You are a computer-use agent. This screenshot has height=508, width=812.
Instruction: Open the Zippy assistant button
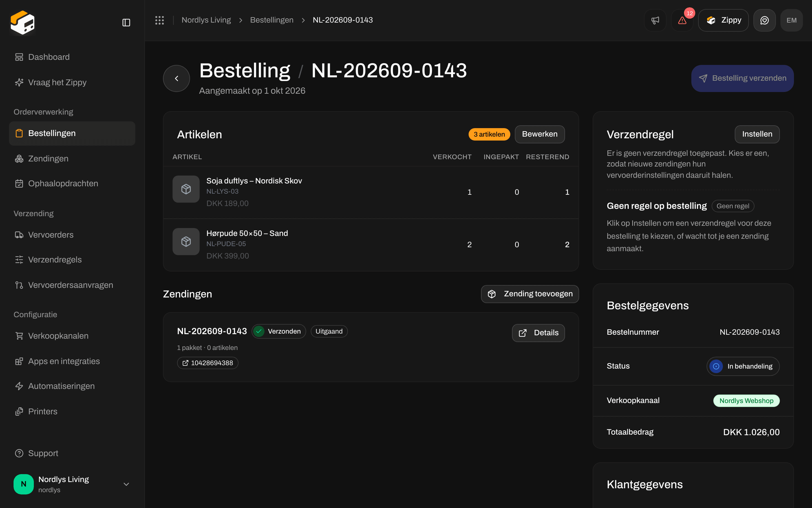click(x=723, y=20)
